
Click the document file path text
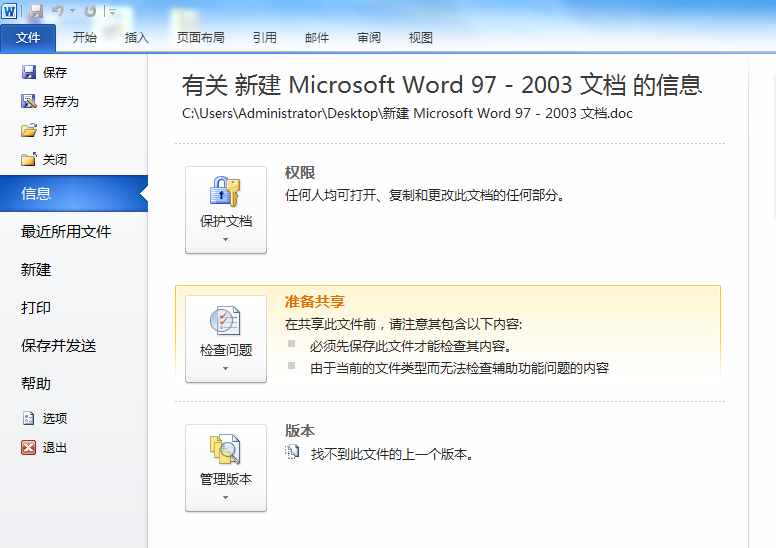[407, 113]
